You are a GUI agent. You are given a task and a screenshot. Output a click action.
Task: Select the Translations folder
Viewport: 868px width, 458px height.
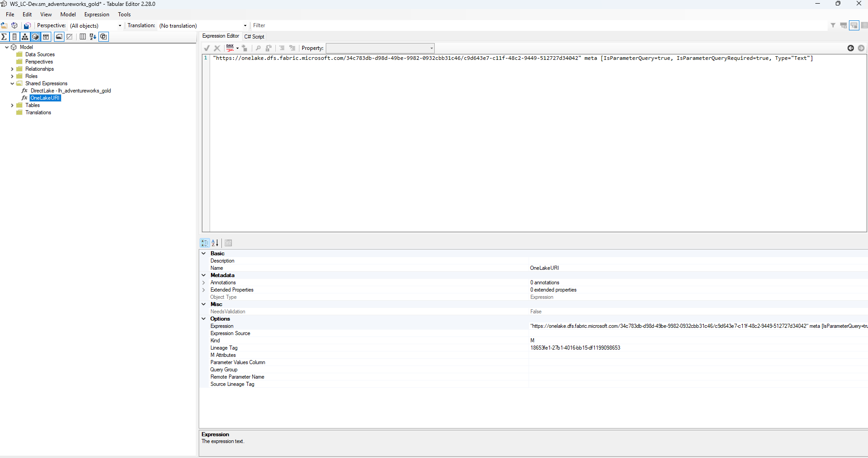point(38,112)
